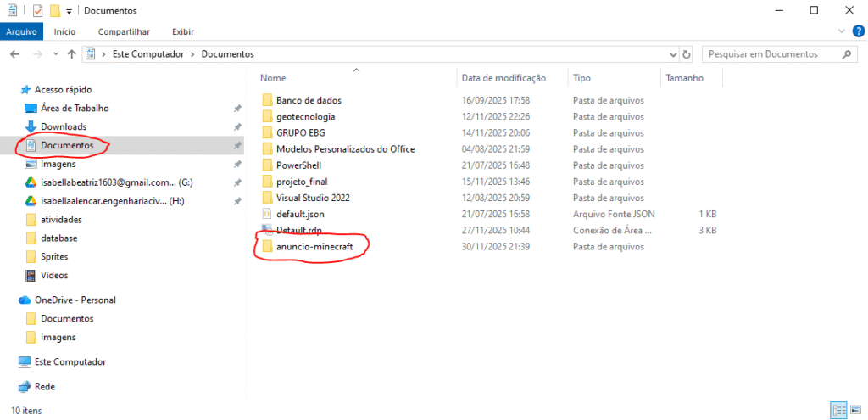The image size is (868, 420).
Task: Click the Properties icon in title bar
Action: (x=37, y=11)
